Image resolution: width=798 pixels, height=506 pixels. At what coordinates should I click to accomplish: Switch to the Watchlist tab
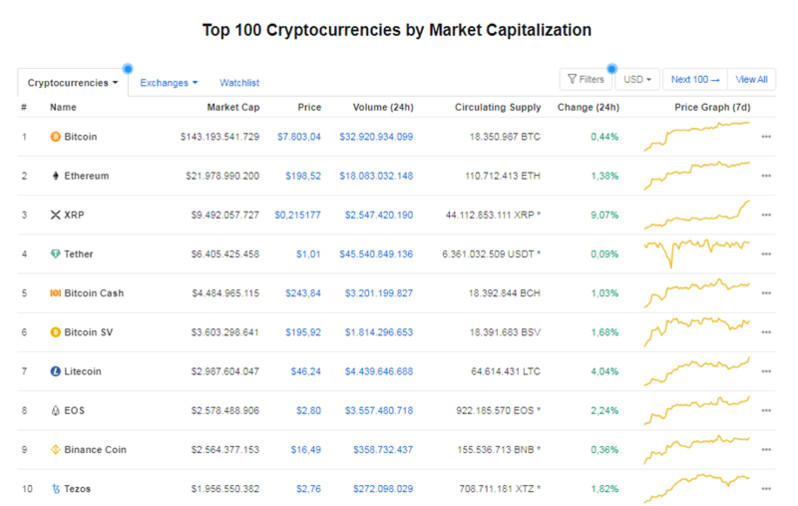coord(240,82)
